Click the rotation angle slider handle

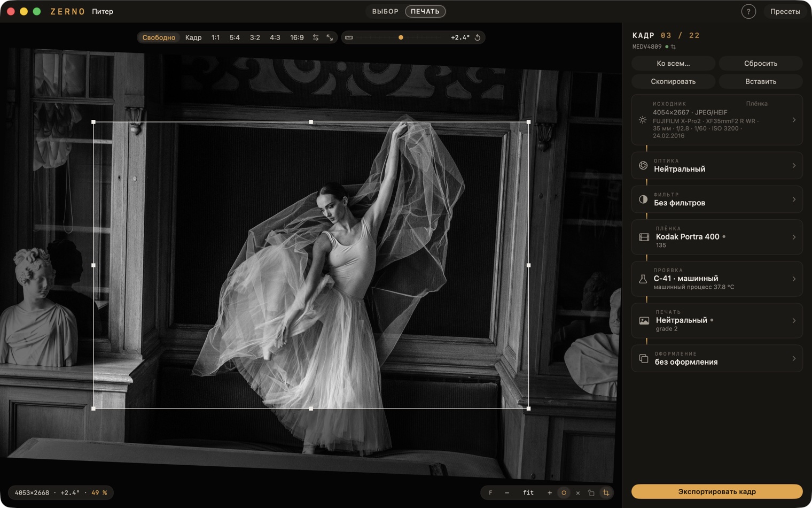pyautogui.click(x=401, y=37)
